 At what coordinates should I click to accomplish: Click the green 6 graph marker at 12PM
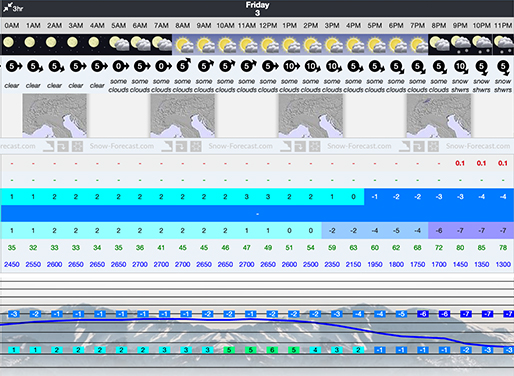tap(272, 350)
